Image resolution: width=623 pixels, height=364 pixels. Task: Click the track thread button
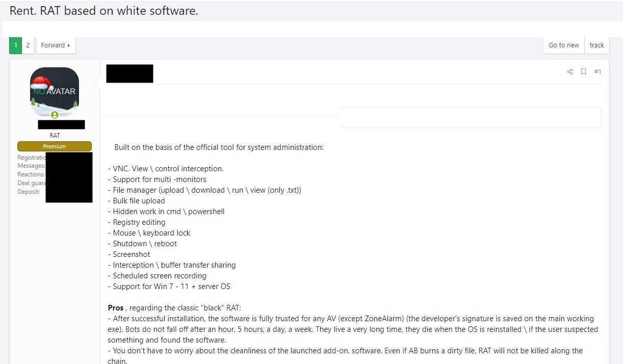click(596, 45)
